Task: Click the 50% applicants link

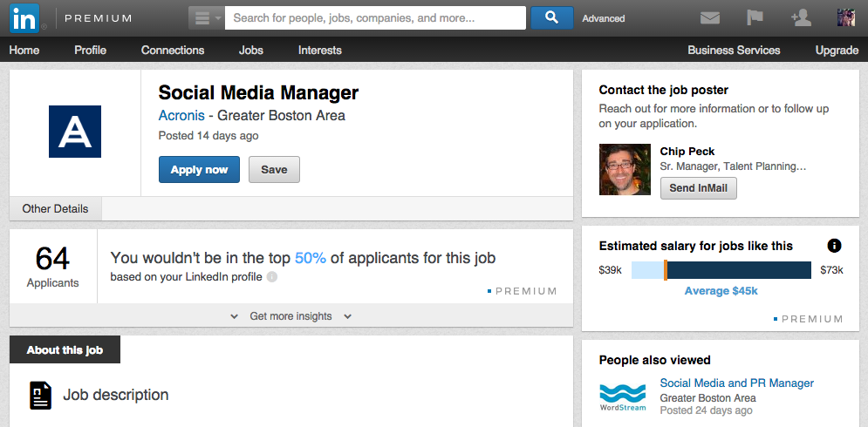Action: click(311, 258)
